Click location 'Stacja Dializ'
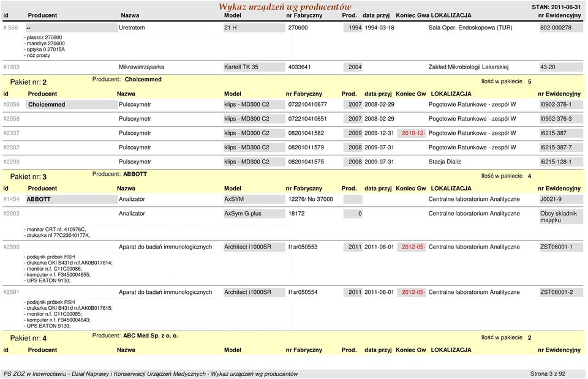 pyautogui.click(x=445, y=162)
